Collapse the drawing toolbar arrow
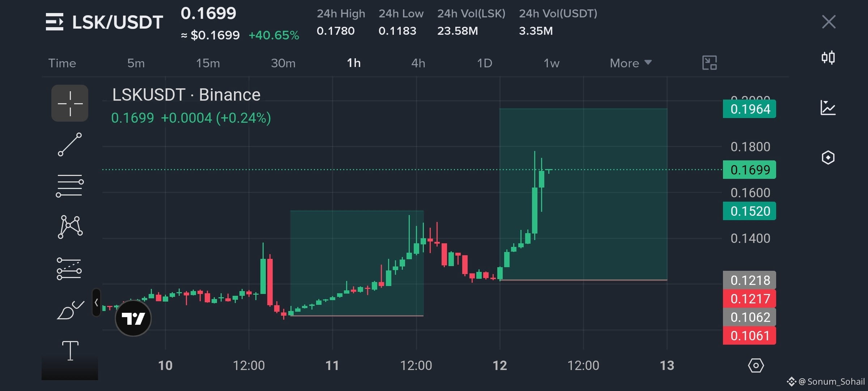The width and height of the screenshot is (868, 391). tap(96, 302)
